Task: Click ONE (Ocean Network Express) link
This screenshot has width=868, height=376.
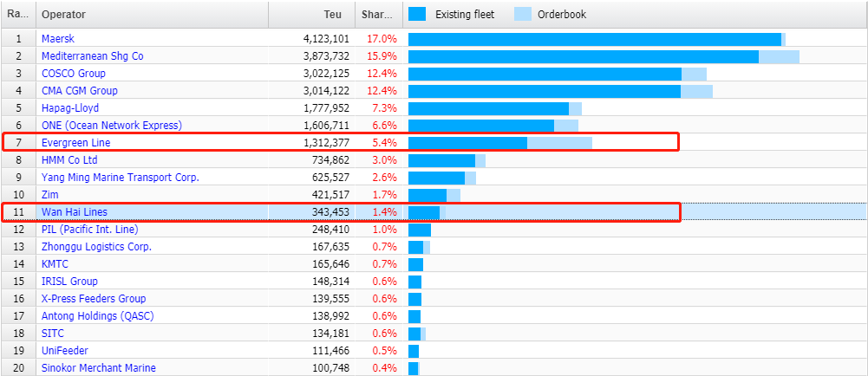Action: (111, 126)
